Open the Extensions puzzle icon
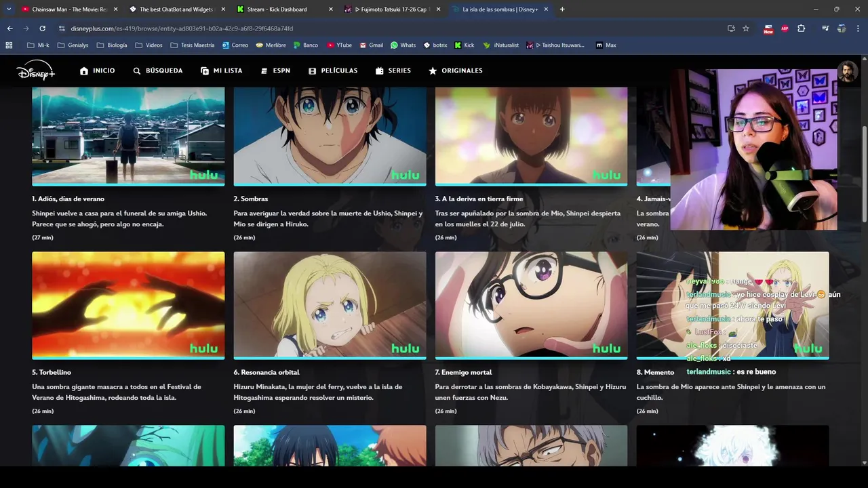 (x=801, y=28)
